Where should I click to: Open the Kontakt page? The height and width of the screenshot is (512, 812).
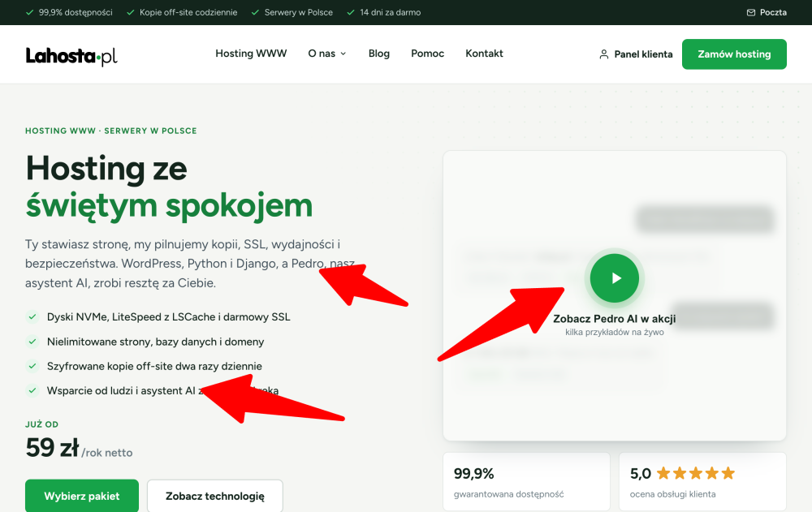484,54
